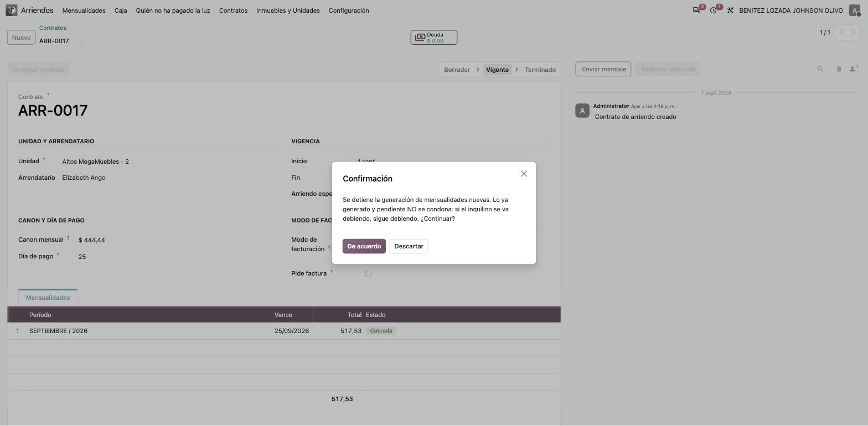Open the SEPTIEMBRE / 2026 row
Screen dimensions: 868x426
coord(284,331)
